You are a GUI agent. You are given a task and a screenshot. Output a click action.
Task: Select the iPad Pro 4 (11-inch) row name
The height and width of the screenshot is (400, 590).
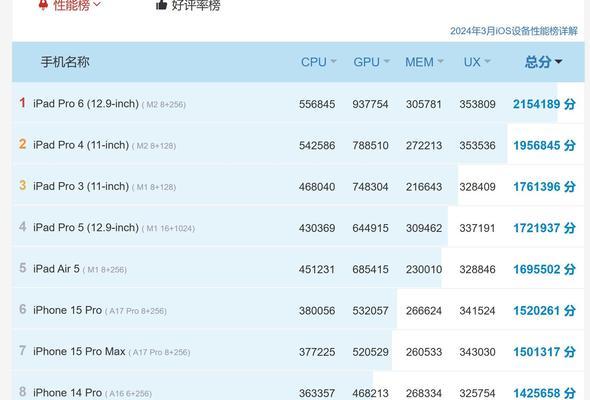(x=81, y=145)
